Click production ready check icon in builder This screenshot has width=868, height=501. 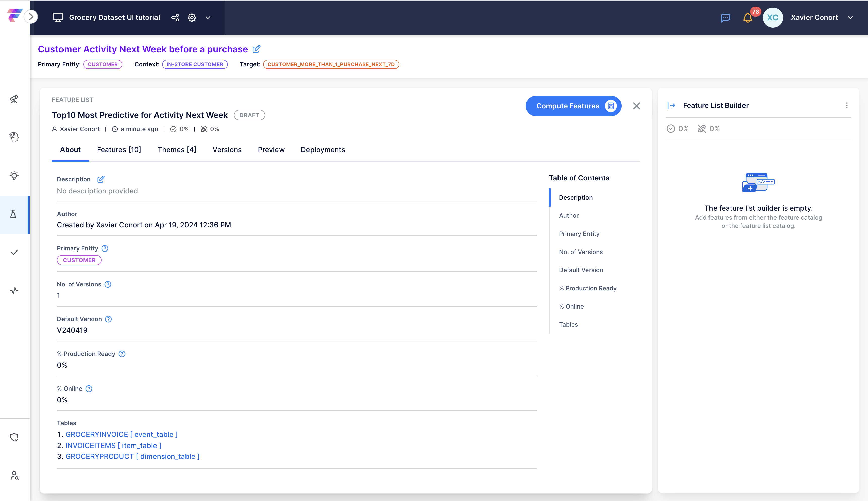671,129
